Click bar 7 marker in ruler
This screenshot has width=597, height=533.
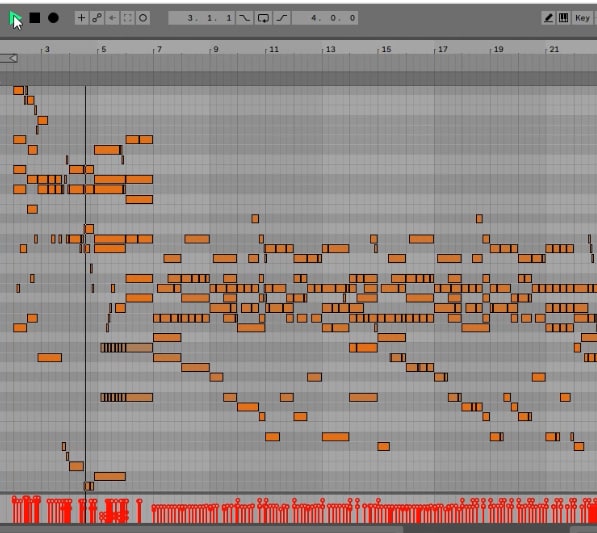click(x=159, y=49)
